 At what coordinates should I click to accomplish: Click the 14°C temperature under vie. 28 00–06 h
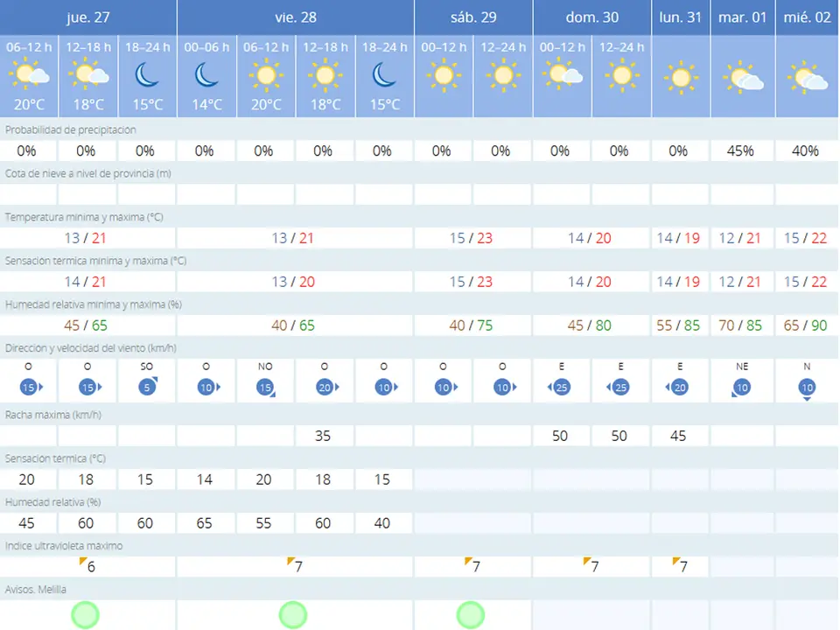[x=206, y=104]
